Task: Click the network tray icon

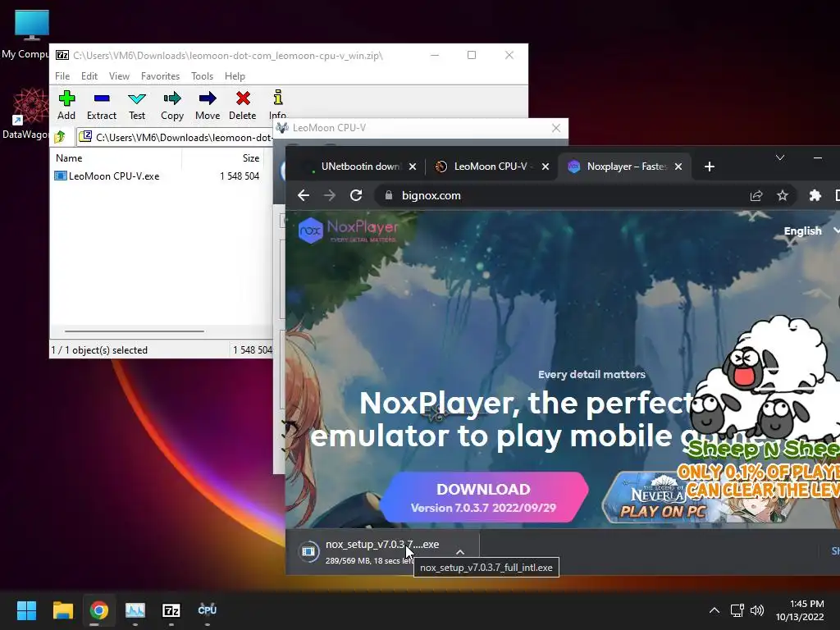Action: point(737,610)
